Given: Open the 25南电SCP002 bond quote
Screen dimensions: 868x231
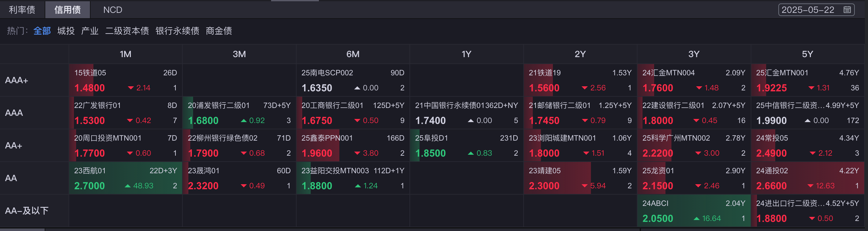Looking at the screenshot, I should [353, 80].
